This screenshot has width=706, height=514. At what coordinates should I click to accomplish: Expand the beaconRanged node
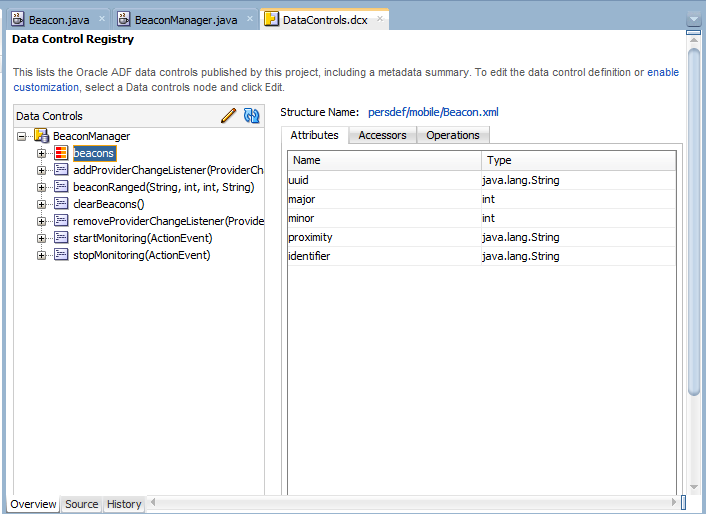pos(41,187)
